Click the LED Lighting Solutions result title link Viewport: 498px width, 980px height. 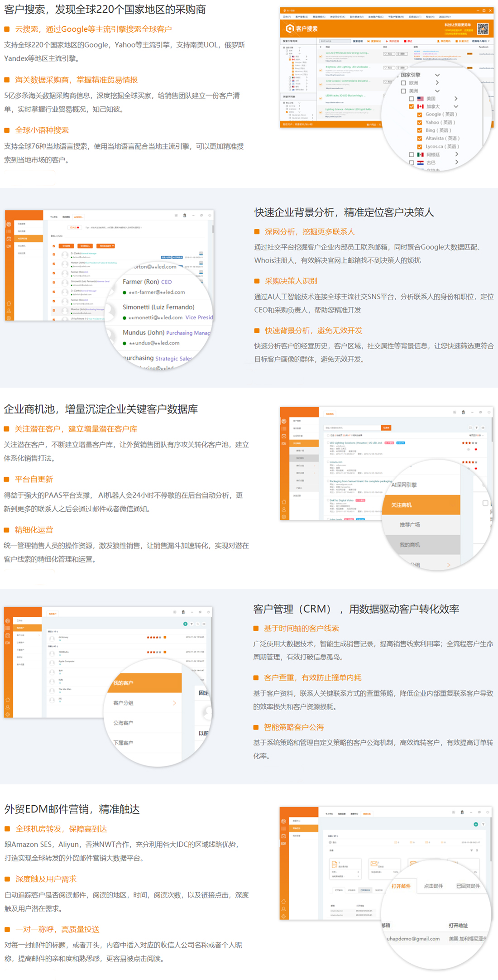click(356, 443)
